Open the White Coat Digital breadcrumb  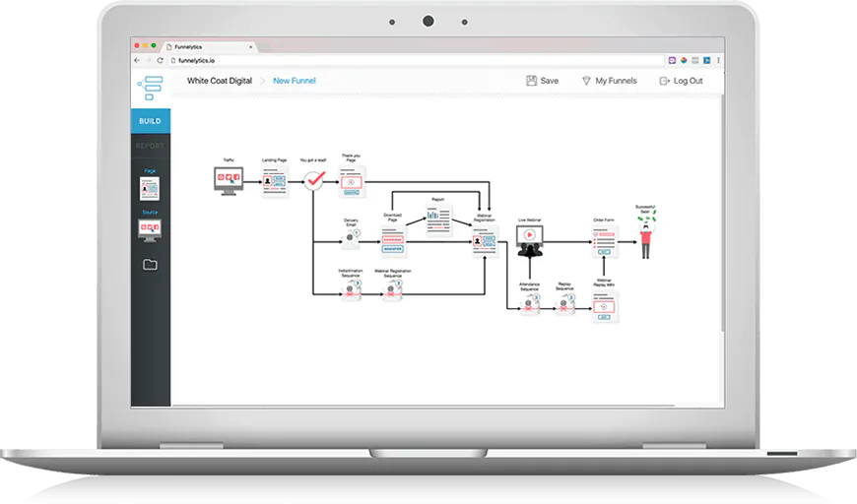click(219, 81)
